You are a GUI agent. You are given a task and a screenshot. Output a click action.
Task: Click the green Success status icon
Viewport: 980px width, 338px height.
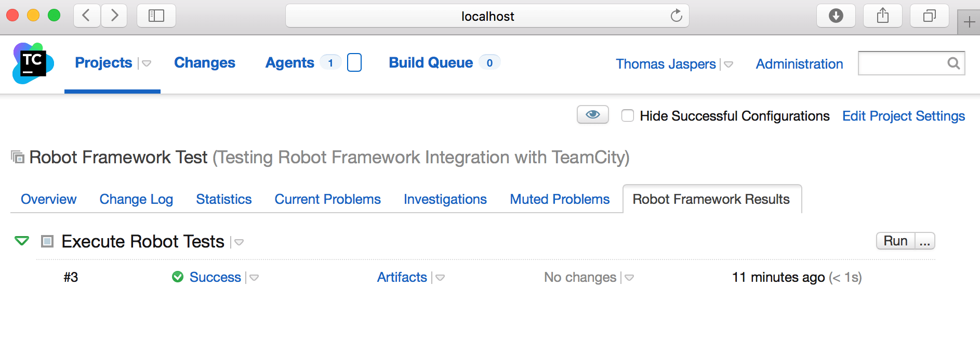click(178, 277)
